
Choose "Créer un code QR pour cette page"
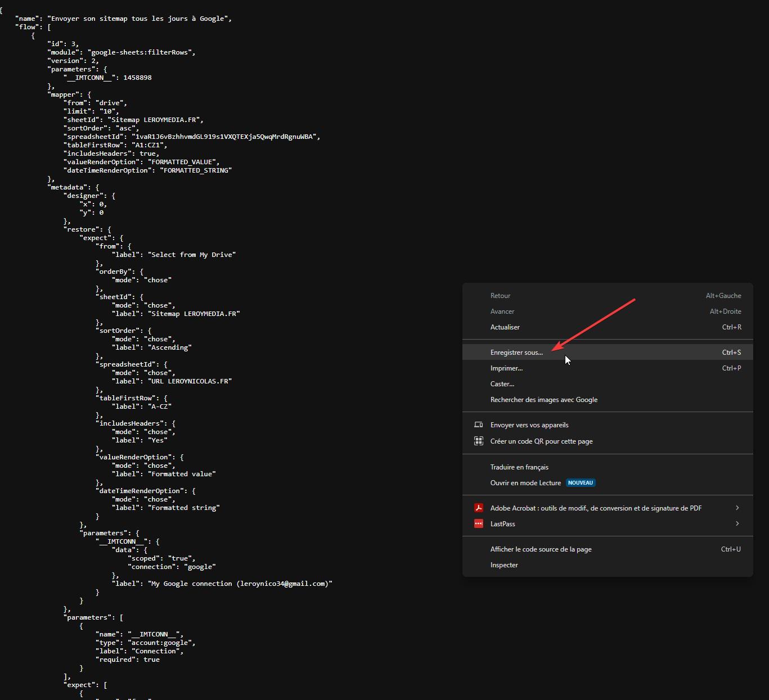point(608,441)
